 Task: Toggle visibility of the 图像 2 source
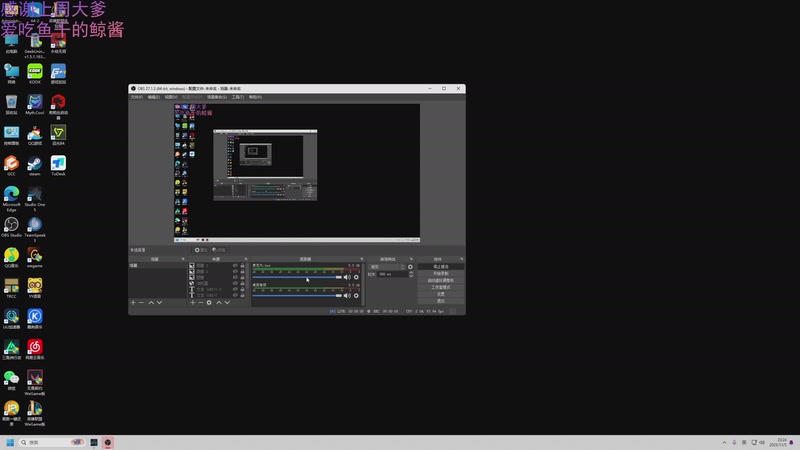tap(235, 271)
